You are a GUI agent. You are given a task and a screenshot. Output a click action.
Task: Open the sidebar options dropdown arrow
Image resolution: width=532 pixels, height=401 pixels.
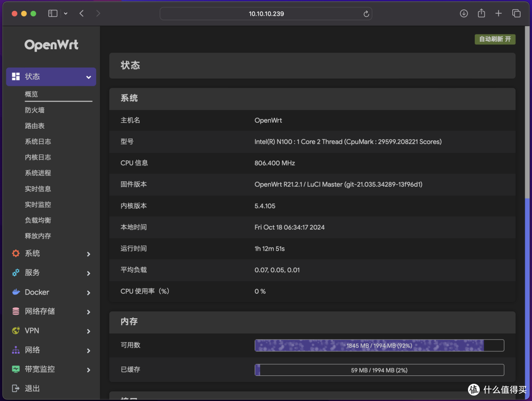66,14
